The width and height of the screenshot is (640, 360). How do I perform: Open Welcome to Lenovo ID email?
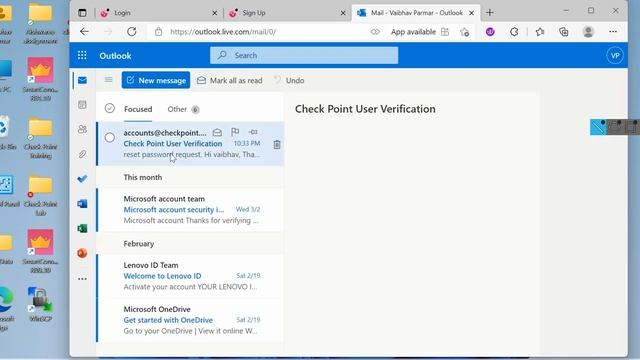pos(190,276)
